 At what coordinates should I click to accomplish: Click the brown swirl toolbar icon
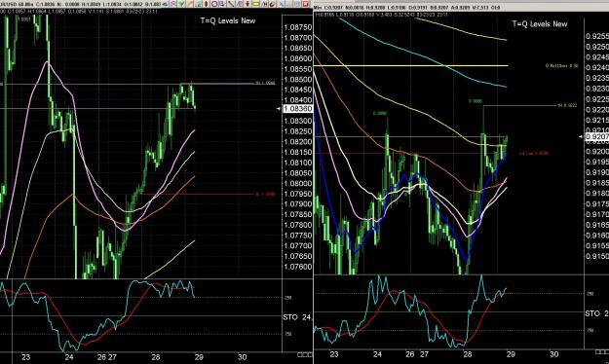272,4
